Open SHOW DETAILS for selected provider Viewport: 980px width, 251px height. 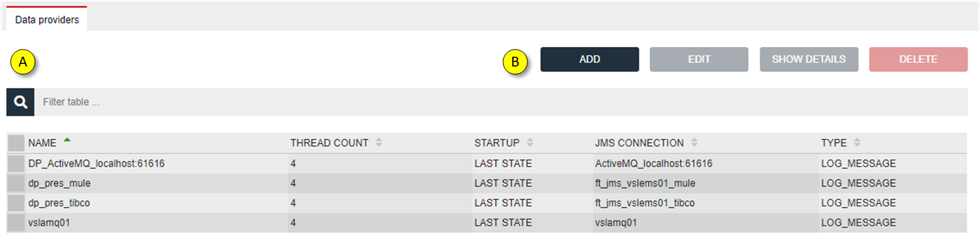[x=809, y=59]
